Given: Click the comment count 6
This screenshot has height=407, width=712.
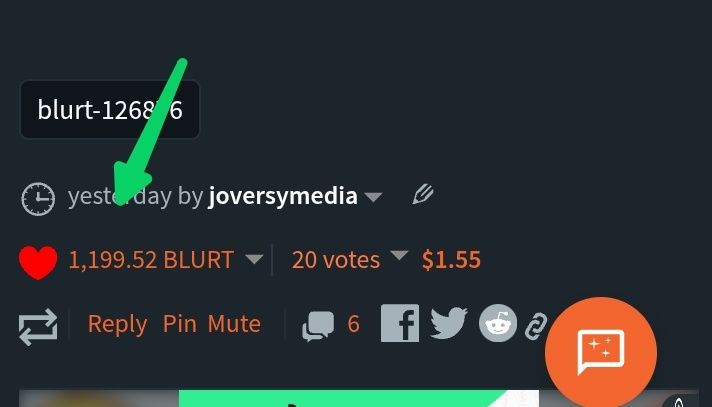Looking at the screenshot, I should 353,324.
